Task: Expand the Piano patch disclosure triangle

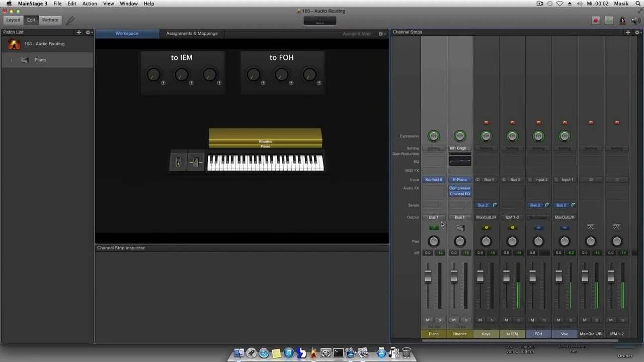Action: pyautogui.click(x=12, y=60)
